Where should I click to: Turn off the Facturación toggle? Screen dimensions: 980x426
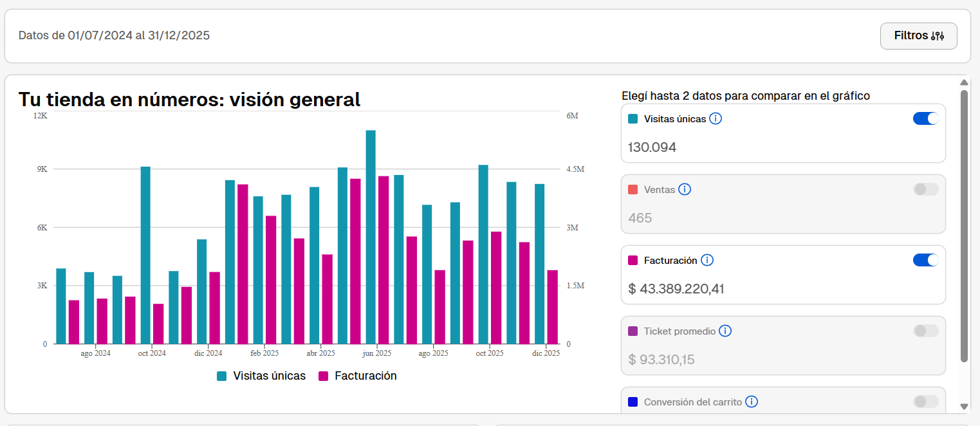925,260
